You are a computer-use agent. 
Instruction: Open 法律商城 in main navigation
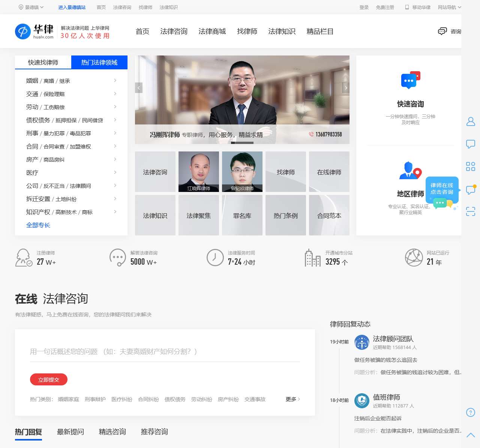212,31
